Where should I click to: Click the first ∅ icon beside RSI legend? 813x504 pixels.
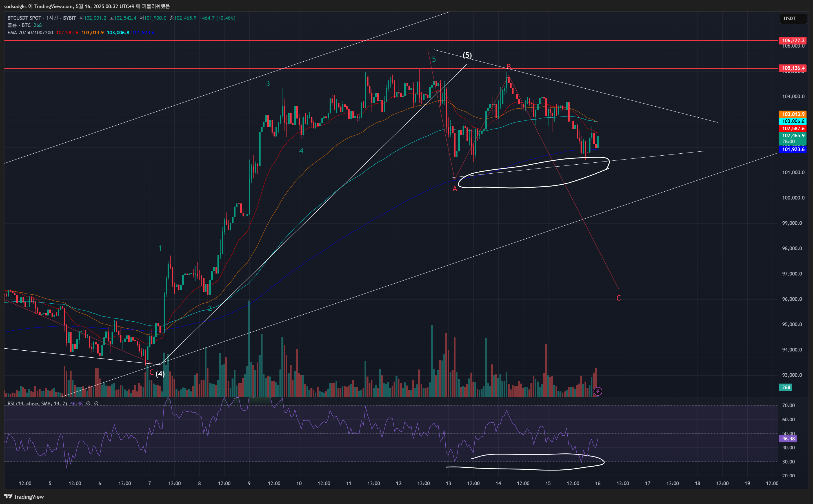88,403
